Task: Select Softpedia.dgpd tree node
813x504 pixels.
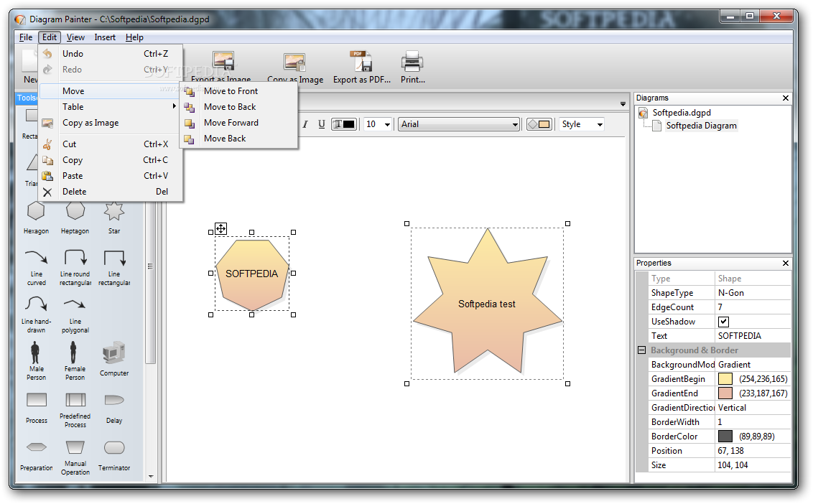Action: click(682, 113)
